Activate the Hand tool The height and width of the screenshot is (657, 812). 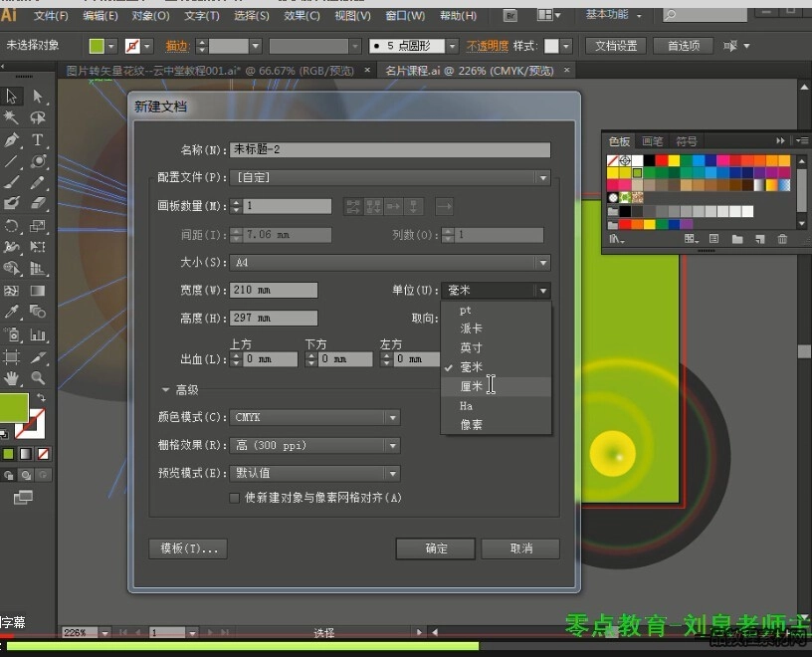click(12, 378)
